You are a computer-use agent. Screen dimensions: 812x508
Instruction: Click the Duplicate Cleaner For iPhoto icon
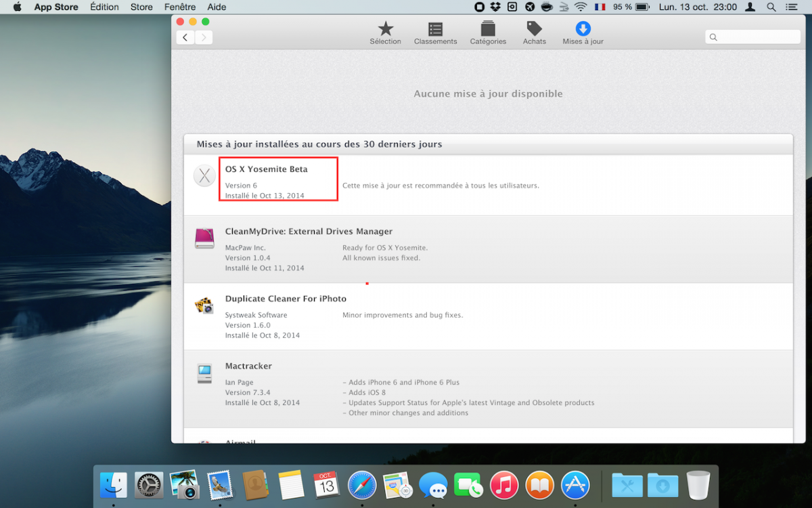pos(204,305)
